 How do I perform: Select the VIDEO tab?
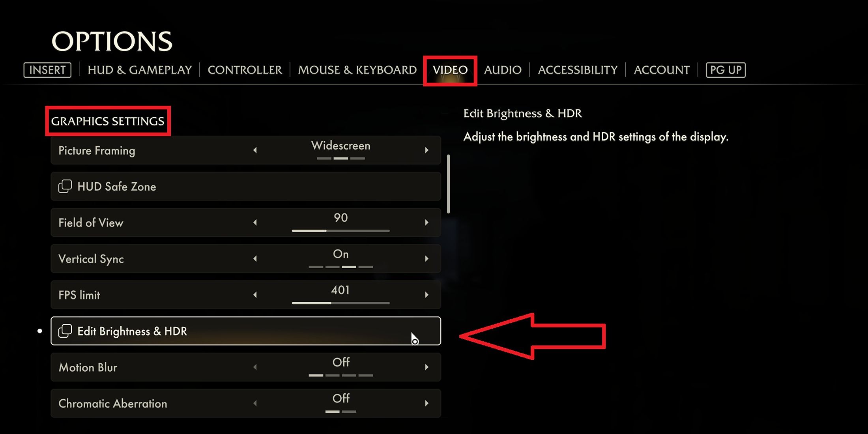[449, 70]
